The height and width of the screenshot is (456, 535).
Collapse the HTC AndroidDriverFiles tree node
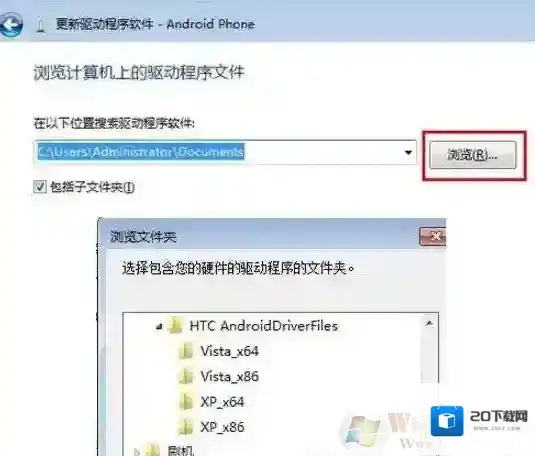point(159,327)
